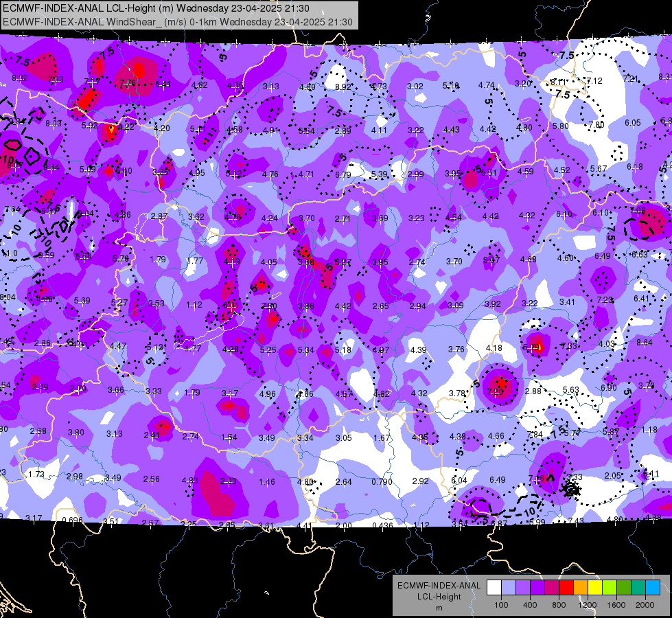The width and height of the screenshot is (672, 618).
Task: Click the magenta legend swatch
Action: [x=552, y=588]
